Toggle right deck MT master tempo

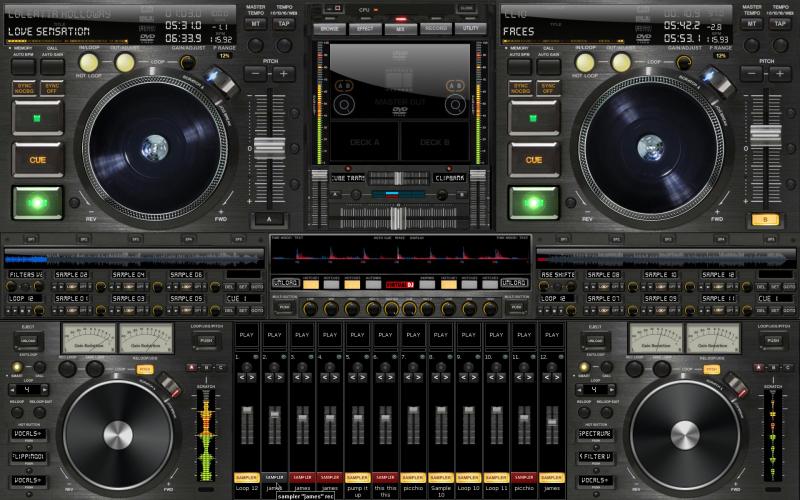click(752, 23)
